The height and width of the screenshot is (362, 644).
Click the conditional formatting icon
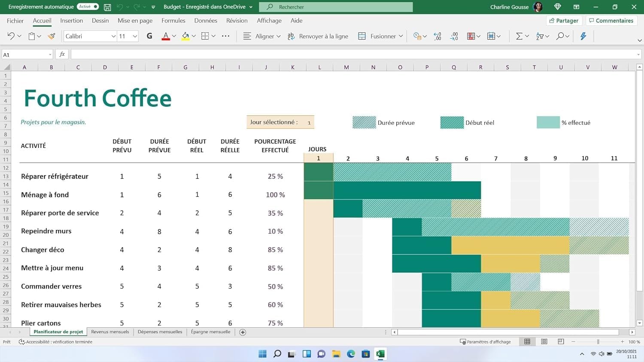point(471,36)
